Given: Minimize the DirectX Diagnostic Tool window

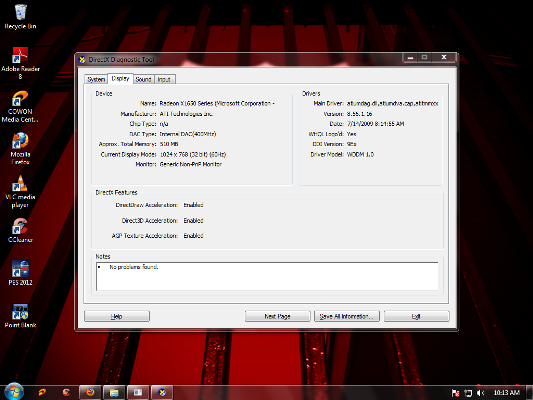Looking at the screenshot, I should pos(410,57).
